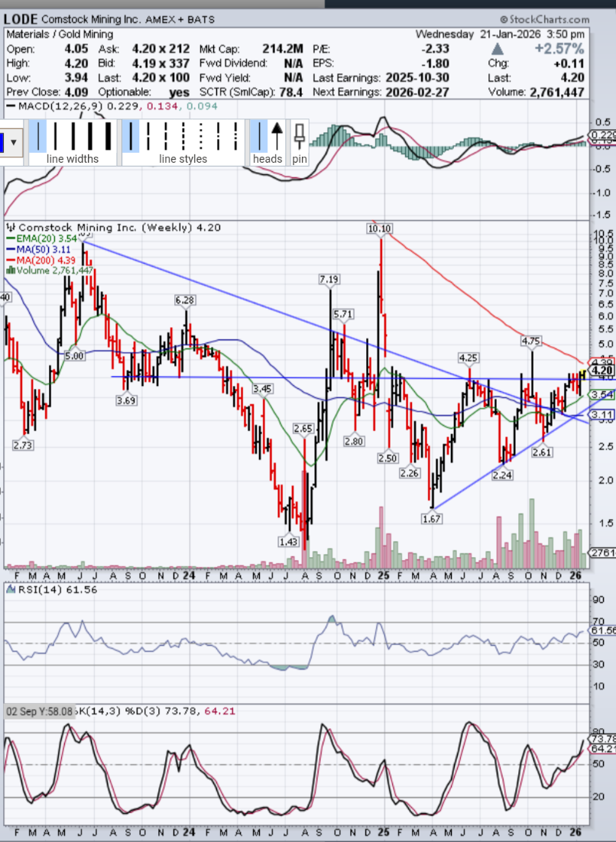
Task: Click the 02 Sep Y:58.08 cursor readout
Action: (x=39, y=711)
